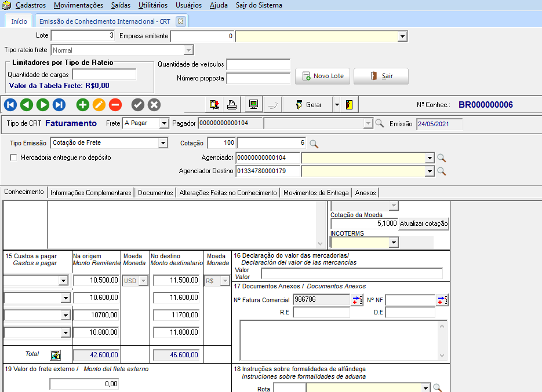Expand the Frete A Pagar dropdown
The height and width of the screenshot is (392, 542).
tap(163, 123)
